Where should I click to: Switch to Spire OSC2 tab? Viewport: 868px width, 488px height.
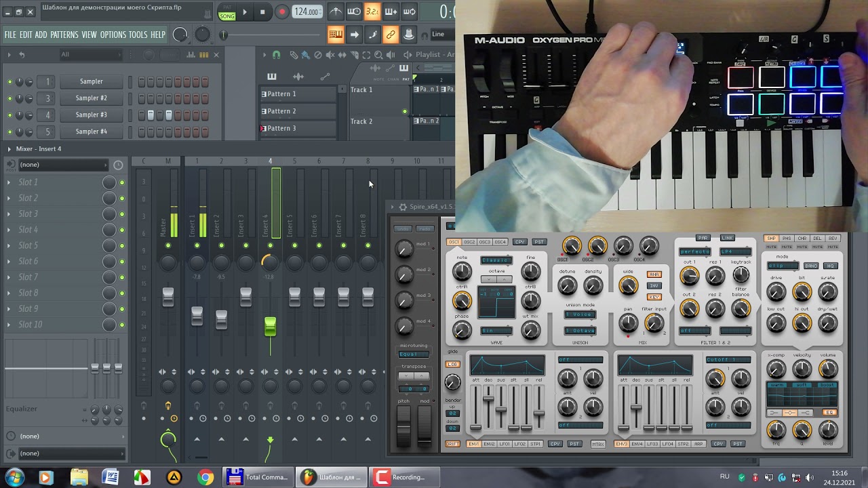click(x=469, y=242)
